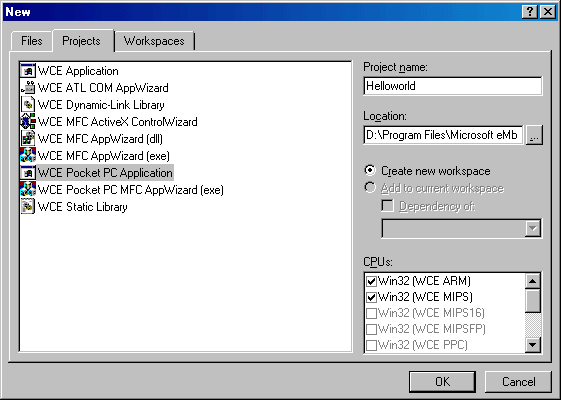561x400 pixels.
Task: Select WCE Pocket PC MFC AppWizard (exe) icon
Action: [28, 190]
